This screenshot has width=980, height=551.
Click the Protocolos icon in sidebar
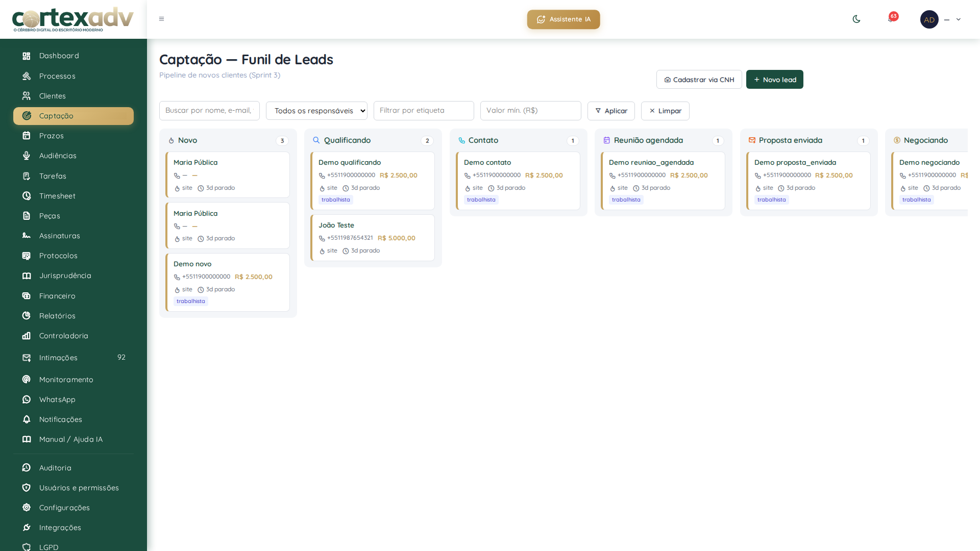[x=27, y=256]
